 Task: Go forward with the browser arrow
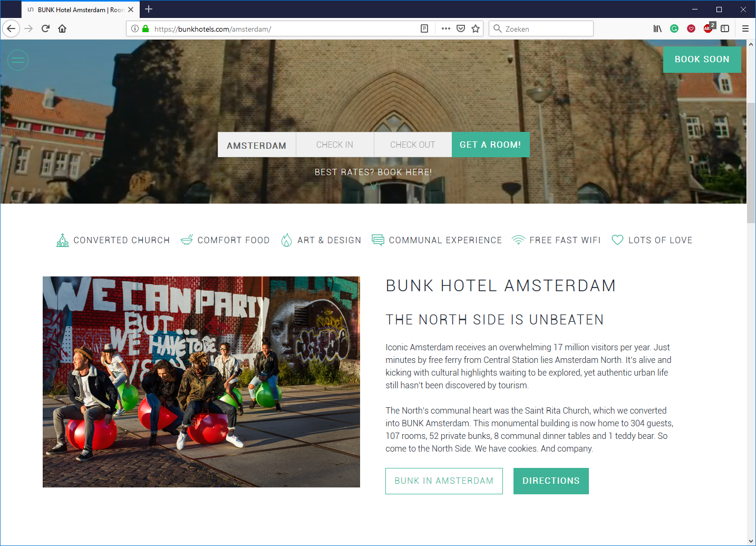point(28,28)
